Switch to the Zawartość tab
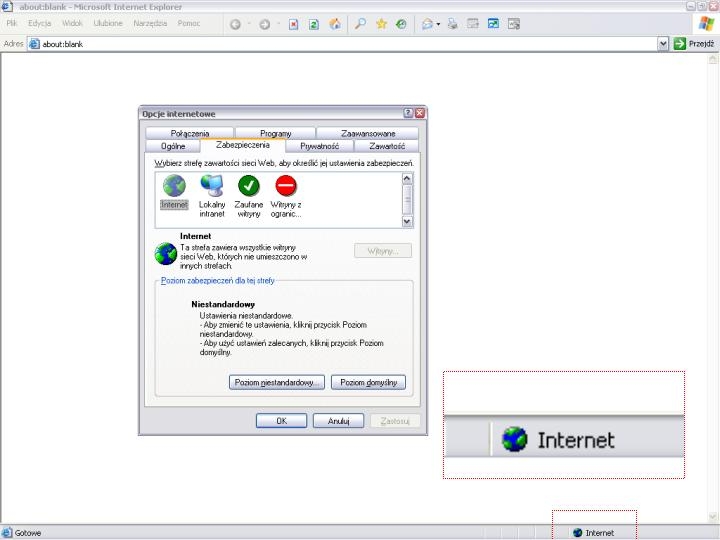This screenshot has height=540, width=720. [387, 146]
